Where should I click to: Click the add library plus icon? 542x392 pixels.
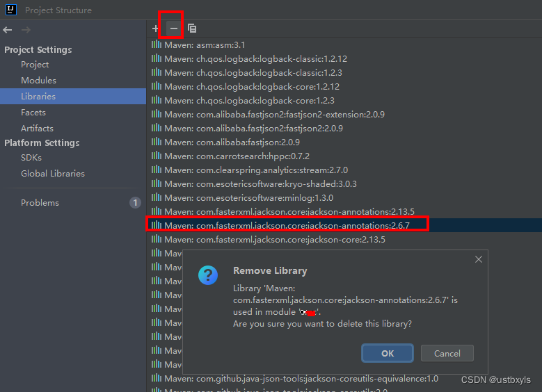point(155,28)
